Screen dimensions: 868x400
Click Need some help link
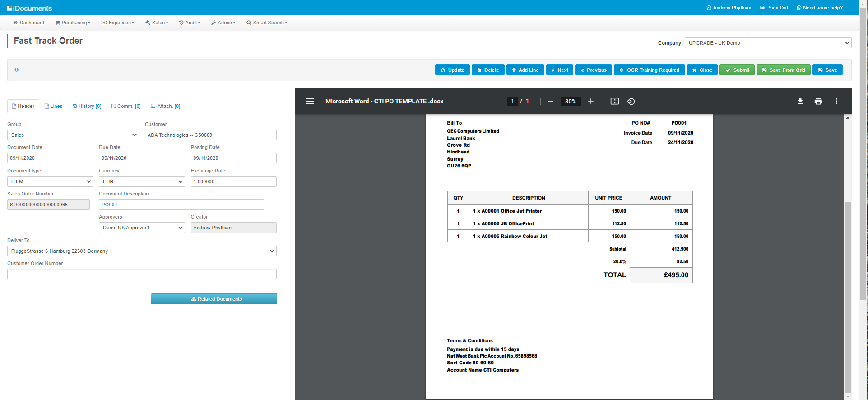(x=820, y=8)
